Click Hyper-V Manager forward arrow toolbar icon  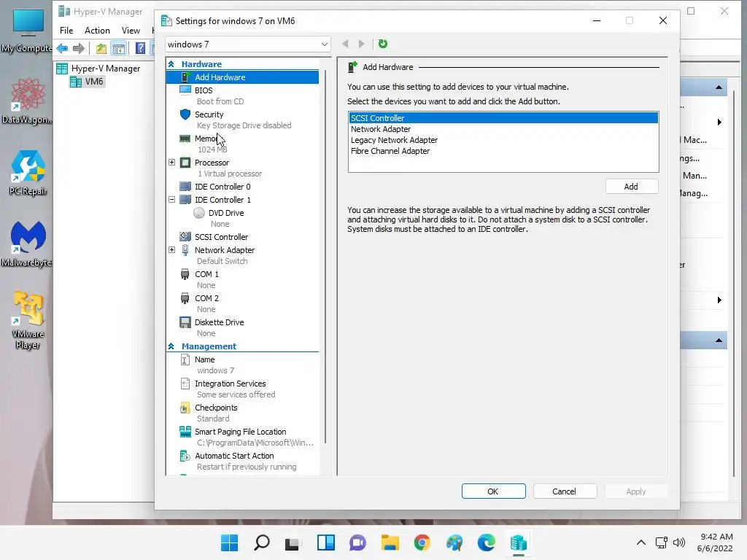click(79, 48)
